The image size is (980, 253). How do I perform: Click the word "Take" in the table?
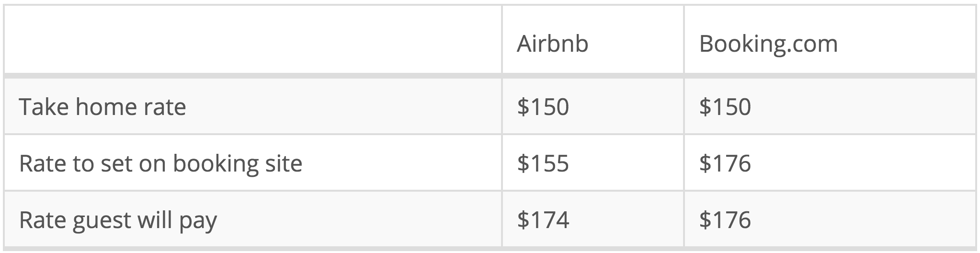point(43,106)
